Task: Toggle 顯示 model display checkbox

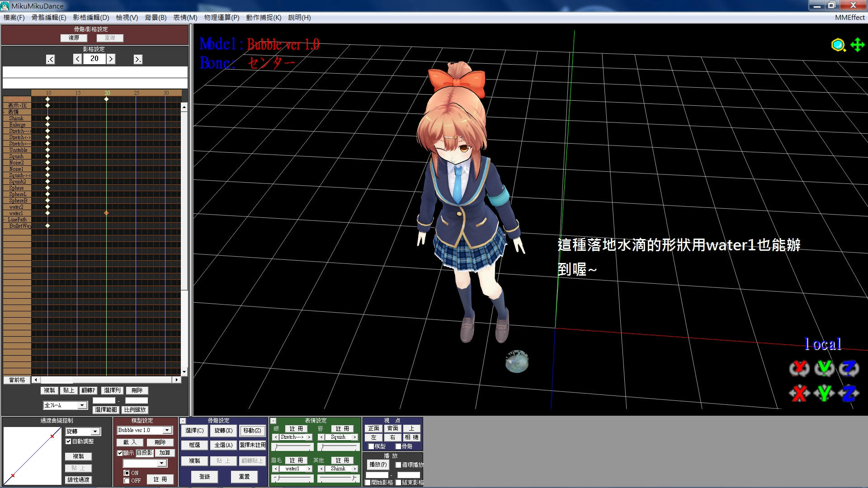Action: [120, 453]
